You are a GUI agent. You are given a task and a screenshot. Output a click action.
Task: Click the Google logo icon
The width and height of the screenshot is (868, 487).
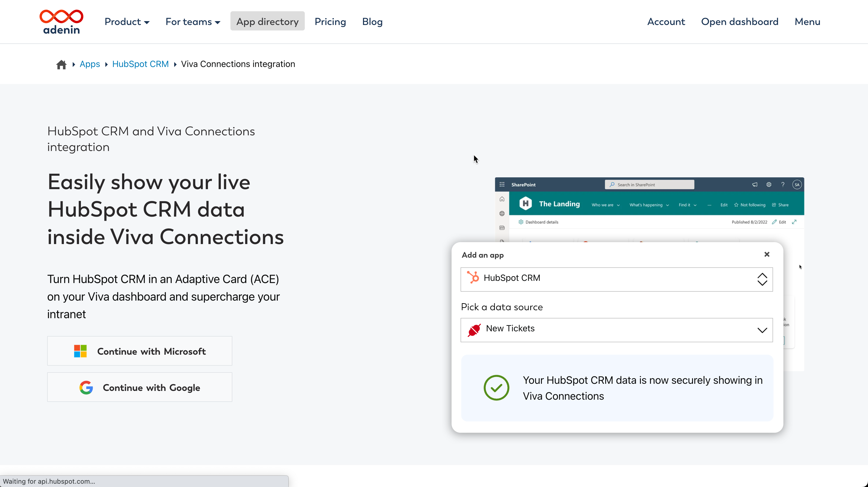pyautogui.click(x=86, y=388)
